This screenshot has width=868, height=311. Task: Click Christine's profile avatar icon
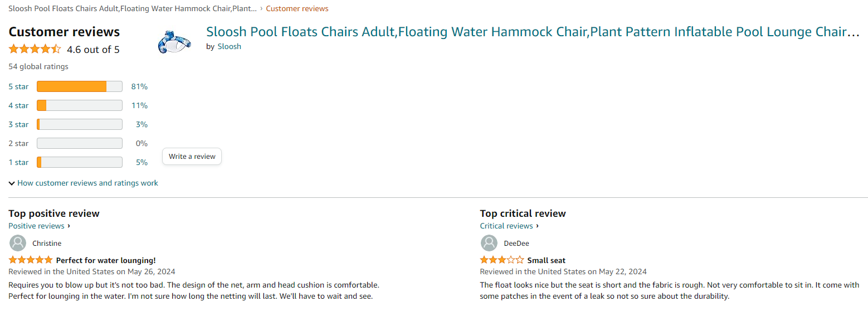click(18, 243)
